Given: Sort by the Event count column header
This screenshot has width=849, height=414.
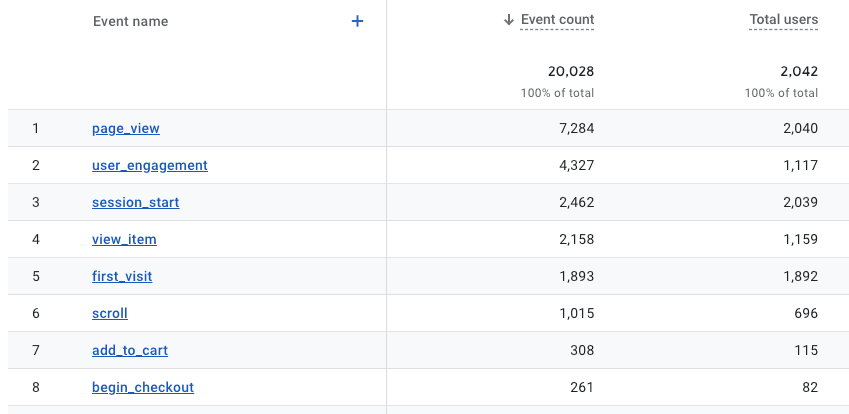Looking at the screenshot, I should (x=557, y=20).
